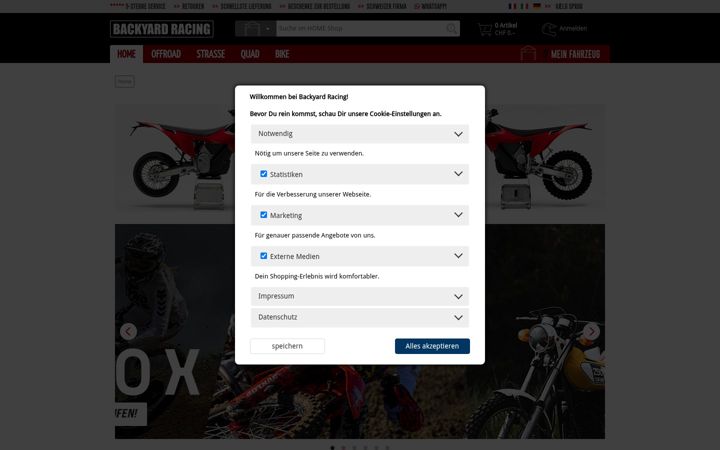Open the WhatsApp link in top bar
Screen dimensions: 720x450
(x=430, y=6)
